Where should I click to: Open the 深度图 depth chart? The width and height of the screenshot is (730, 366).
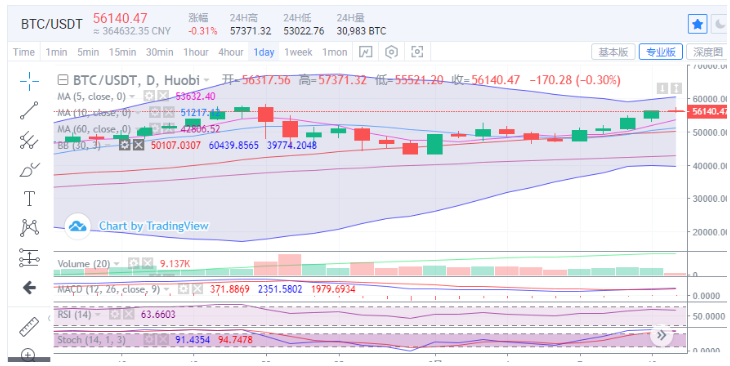click(x=708, y=52)
